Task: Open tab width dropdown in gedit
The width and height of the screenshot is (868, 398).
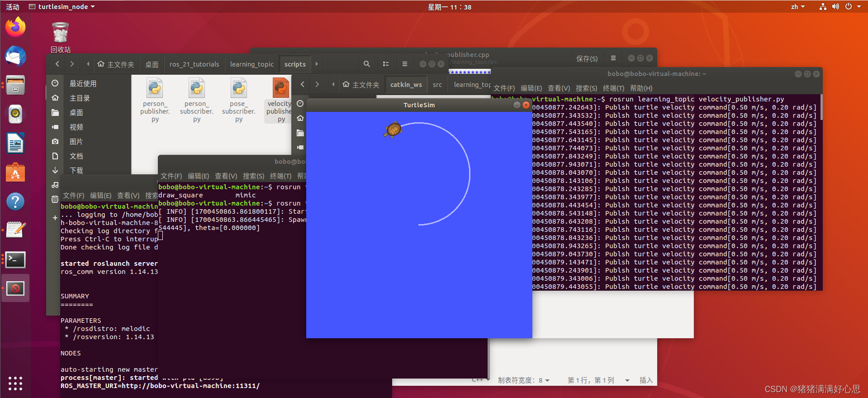Action: [x=524, y=380]
